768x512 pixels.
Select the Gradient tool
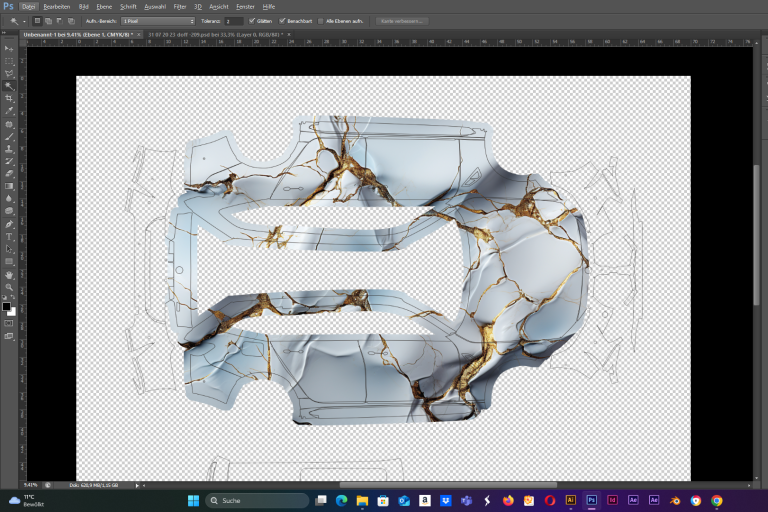click(9, 186)
